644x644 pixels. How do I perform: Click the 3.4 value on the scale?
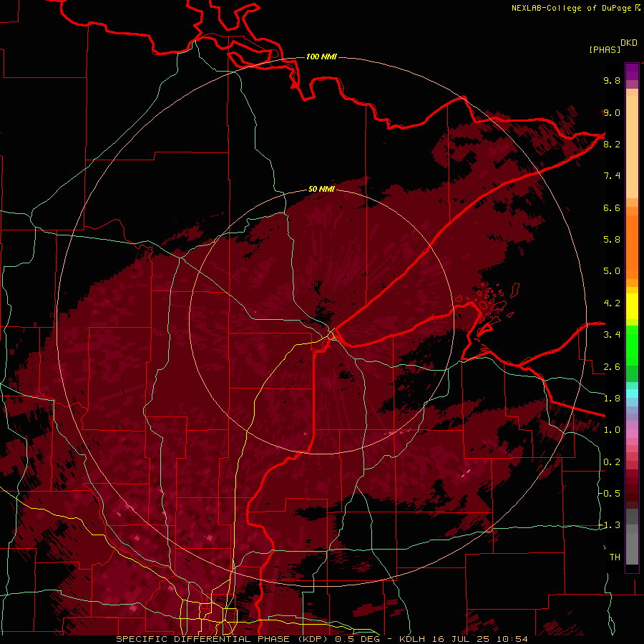click(612, 335)
